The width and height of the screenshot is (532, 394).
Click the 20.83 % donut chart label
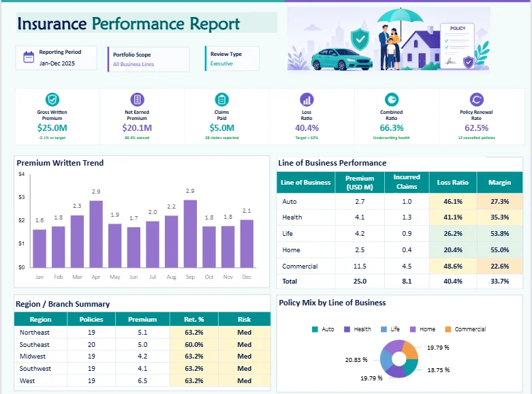[356, 360]
